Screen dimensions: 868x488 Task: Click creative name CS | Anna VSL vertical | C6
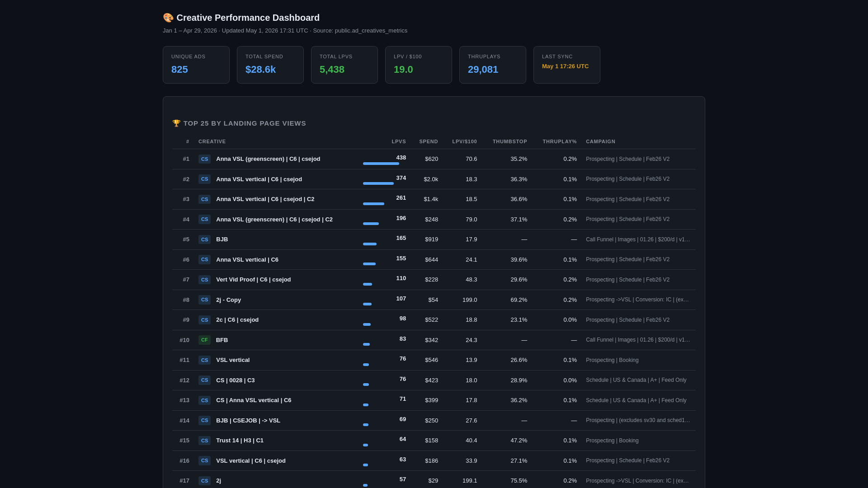(254, 400)
